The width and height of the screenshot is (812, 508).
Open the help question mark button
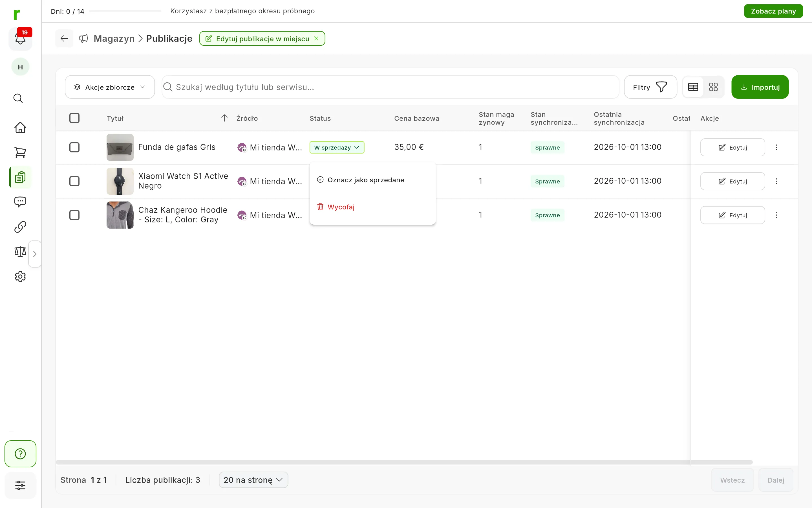(20, 454)
